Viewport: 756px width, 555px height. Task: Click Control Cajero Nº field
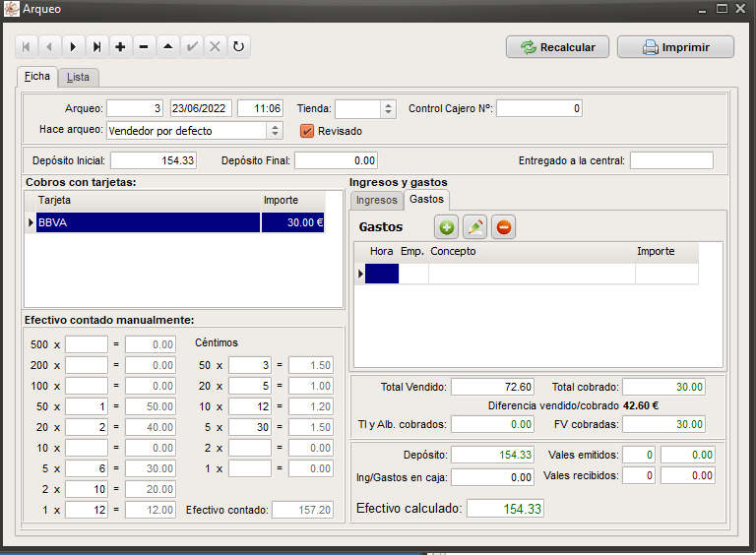(x=539, y=108)
